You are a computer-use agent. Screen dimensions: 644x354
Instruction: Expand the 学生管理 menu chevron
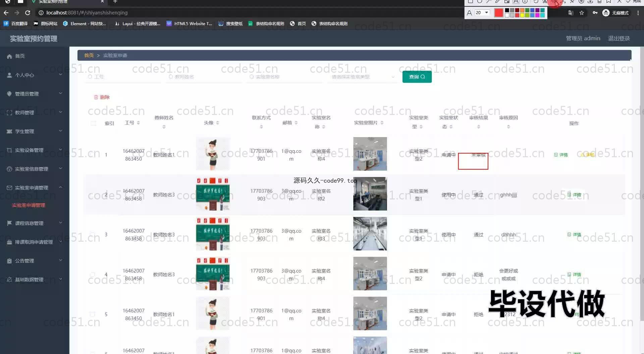(61, 131)
